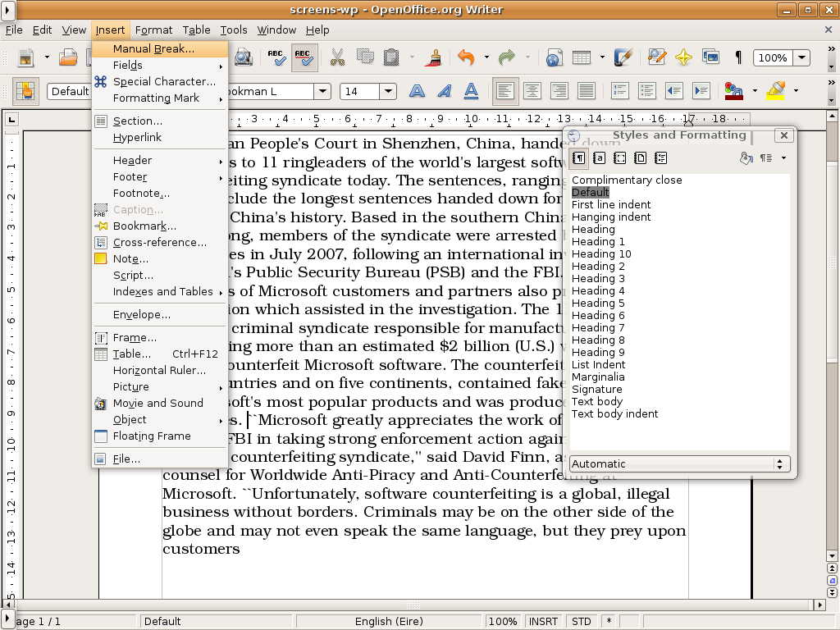Toggle Italic formatting
Image resolution: width=840 pixels, height=630 pixels.
coord(444,91)
